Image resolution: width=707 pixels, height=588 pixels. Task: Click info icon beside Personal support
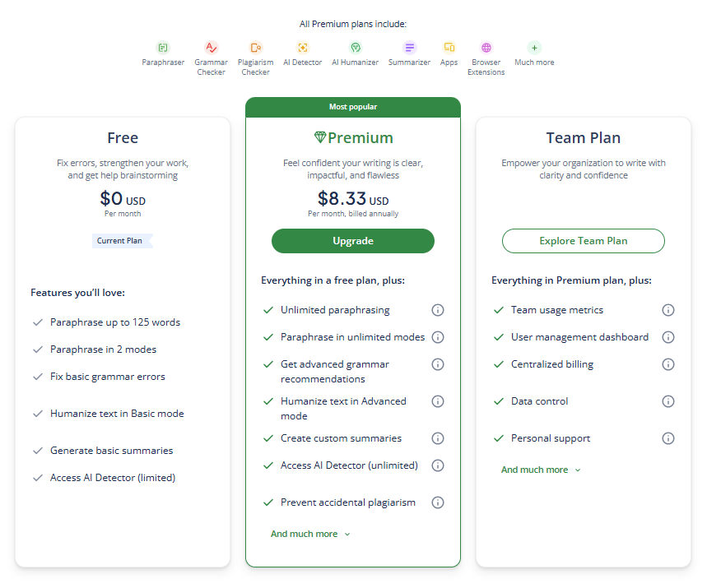(x=668, y=438)
